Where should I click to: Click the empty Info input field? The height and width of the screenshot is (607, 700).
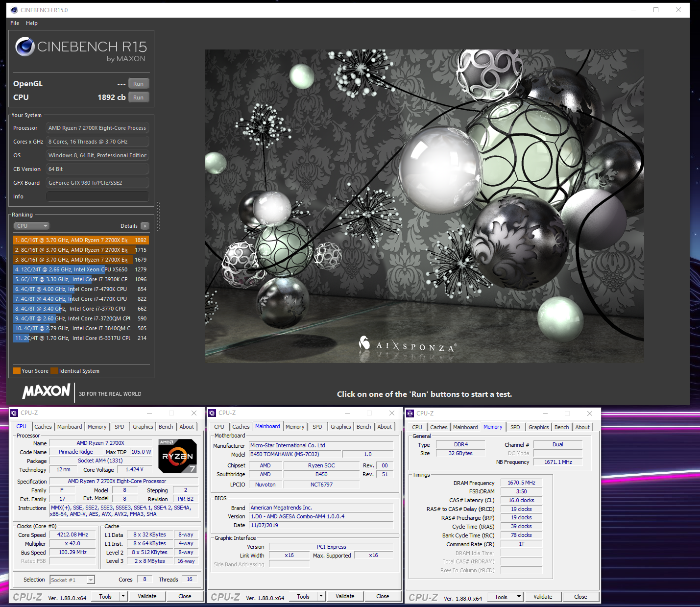(97, 196)
